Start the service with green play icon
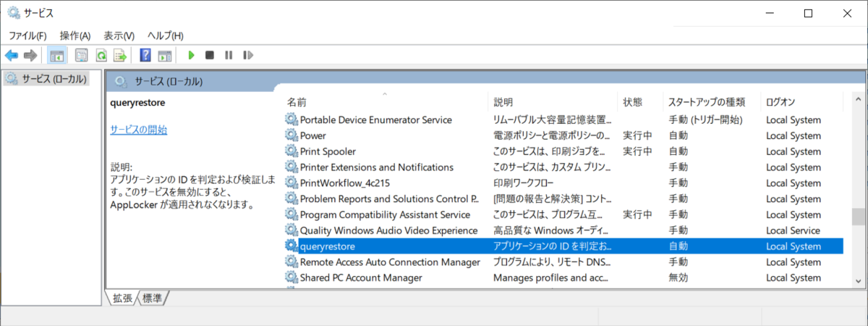Image resolution: width=868 pixels, height=326 pixels. [x=191, y=55]
